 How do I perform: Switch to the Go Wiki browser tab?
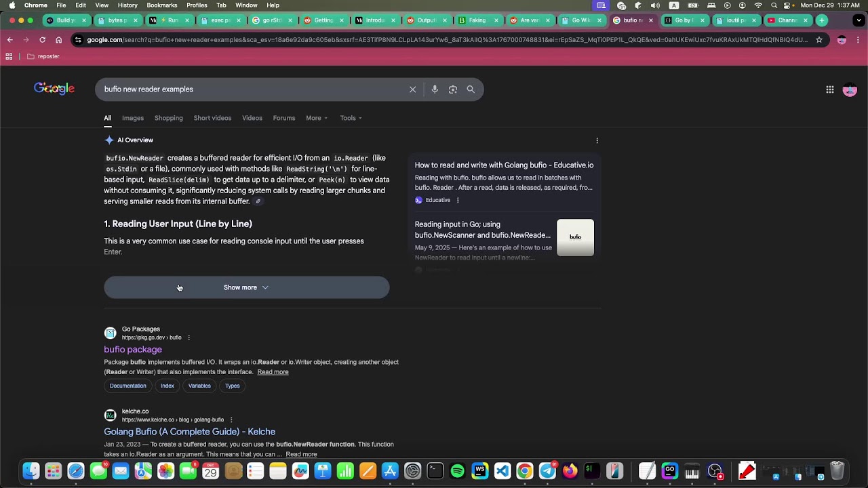click(x=581, y=20)
